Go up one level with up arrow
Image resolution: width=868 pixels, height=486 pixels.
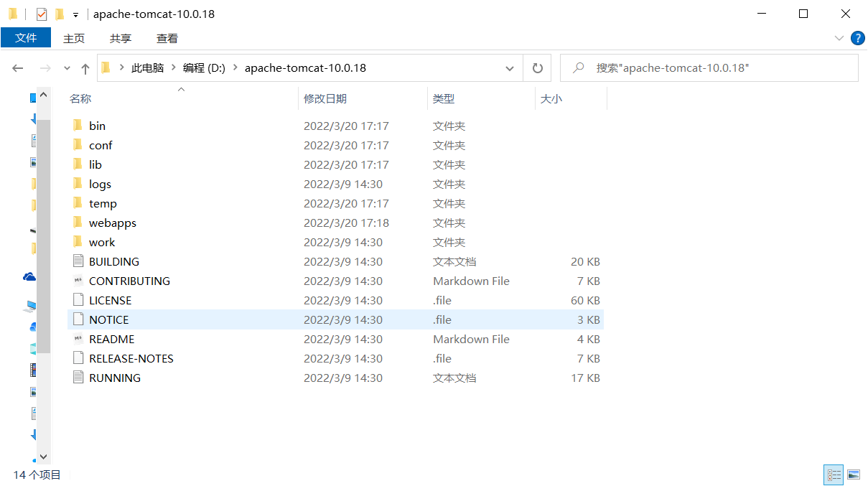coord(85,68)
